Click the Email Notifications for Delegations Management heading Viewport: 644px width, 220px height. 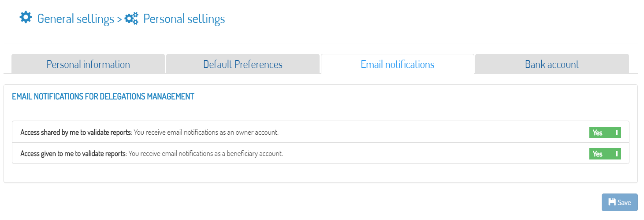103,96
